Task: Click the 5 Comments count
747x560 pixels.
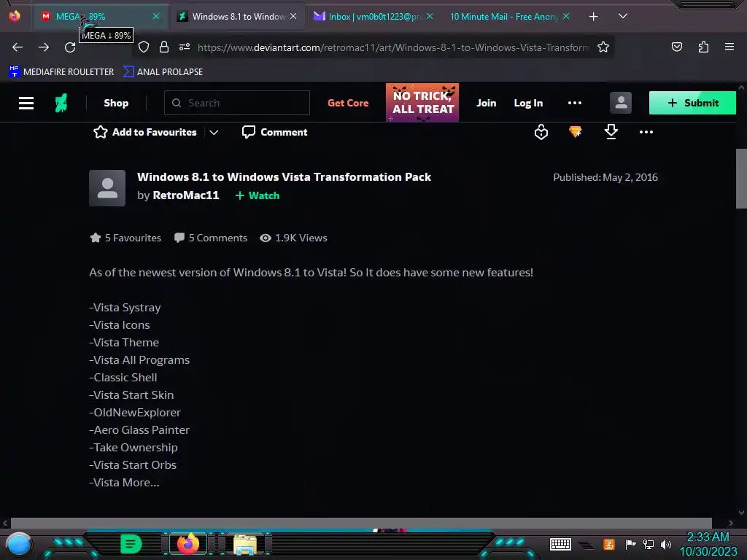Action: (x=211, y=238)
